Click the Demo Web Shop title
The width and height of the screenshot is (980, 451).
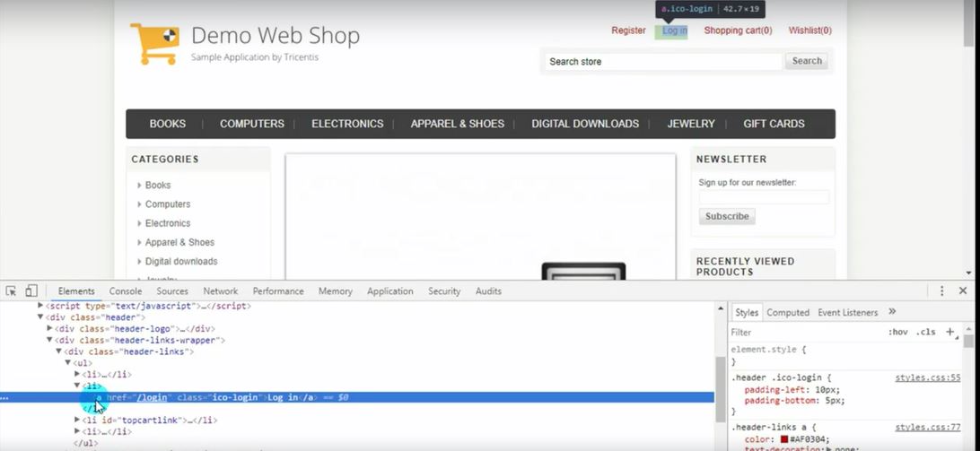pos(275,36)
